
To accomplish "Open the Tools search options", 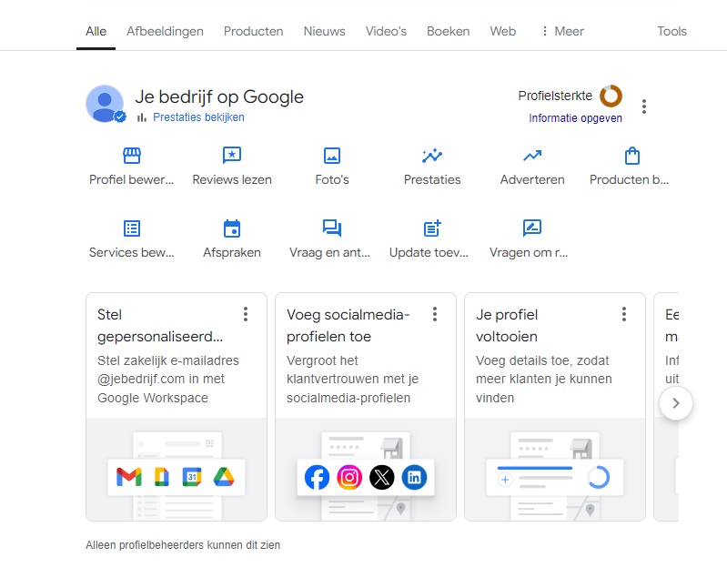I will tap(671, 31).
